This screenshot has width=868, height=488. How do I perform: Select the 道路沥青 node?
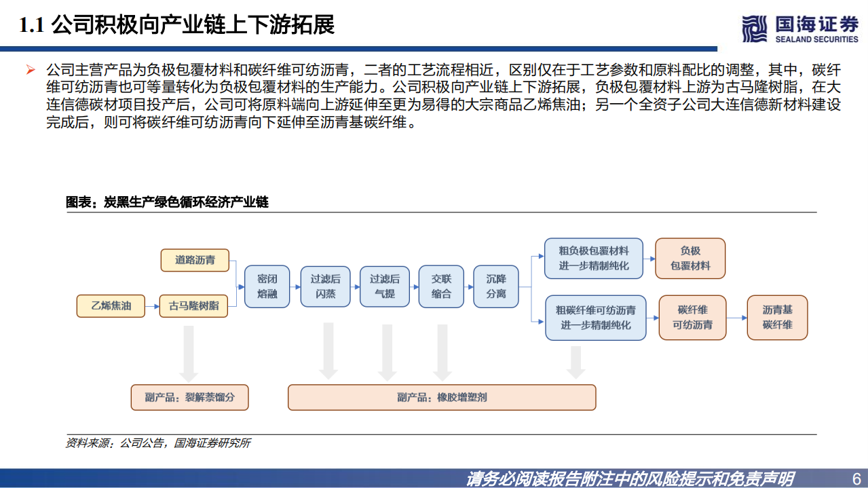tap(195, 260)
